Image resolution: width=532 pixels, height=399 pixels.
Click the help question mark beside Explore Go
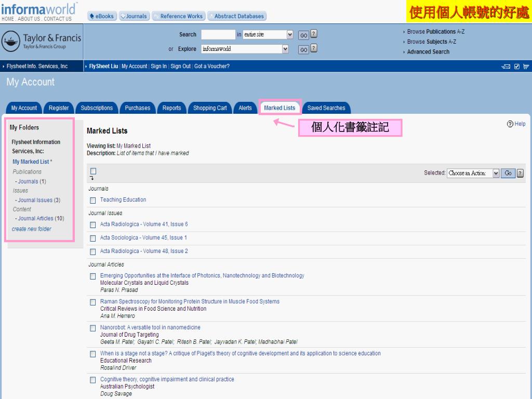pos(314,48)
